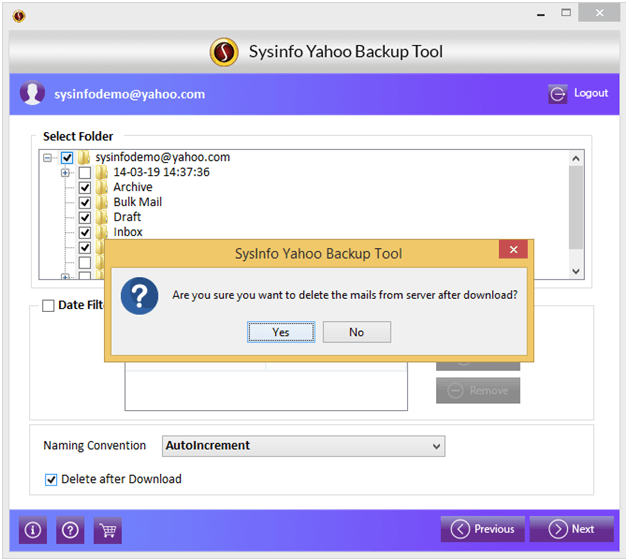
Task: Check the 14-03-19 14:37:36 folder checkbox
Action: [85, 173]
